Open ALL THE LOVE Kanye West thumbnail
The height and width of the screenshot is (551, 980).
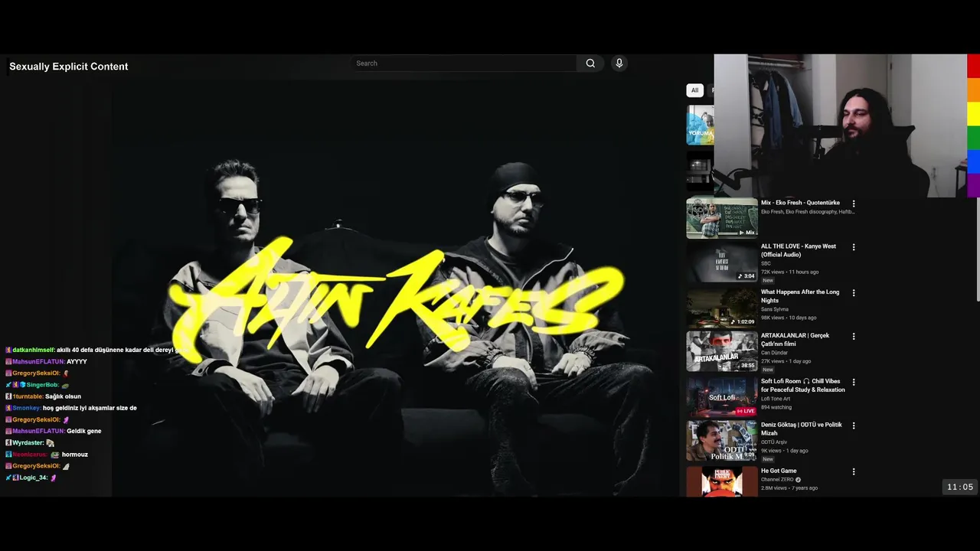722,262
